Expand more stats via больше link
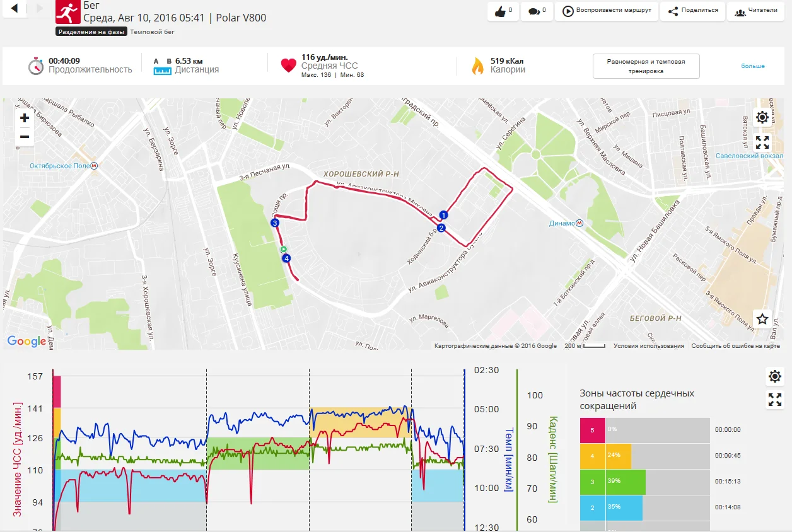The width and height of the screenshot is (792, 532). coord(753,66)
